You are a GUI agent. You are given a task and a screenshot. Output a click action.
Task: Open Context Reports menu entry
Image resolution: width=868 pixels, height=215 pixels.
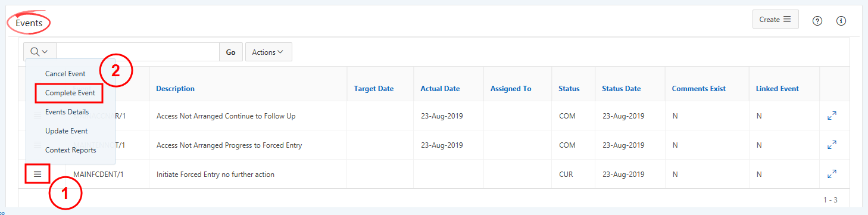70,150
